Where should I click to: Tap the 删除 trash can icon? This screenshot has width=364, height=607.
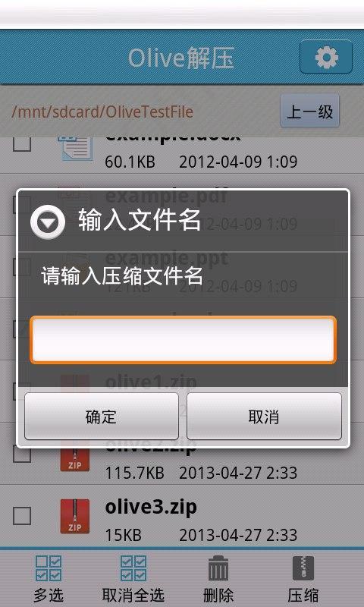tap(218, 568)
